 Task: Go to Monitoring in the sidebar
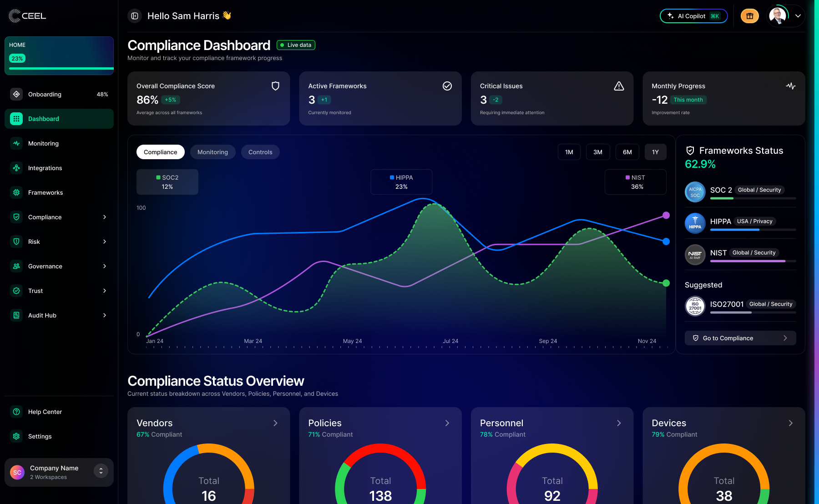coord(59,143)
